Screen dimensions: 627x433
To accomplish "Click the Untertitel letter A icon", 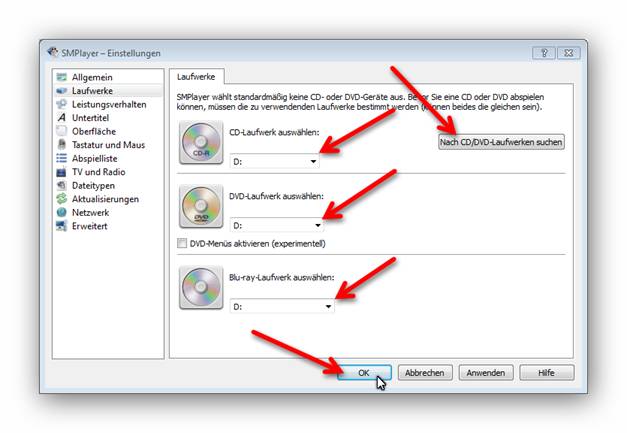I will [x=62, y=118].
